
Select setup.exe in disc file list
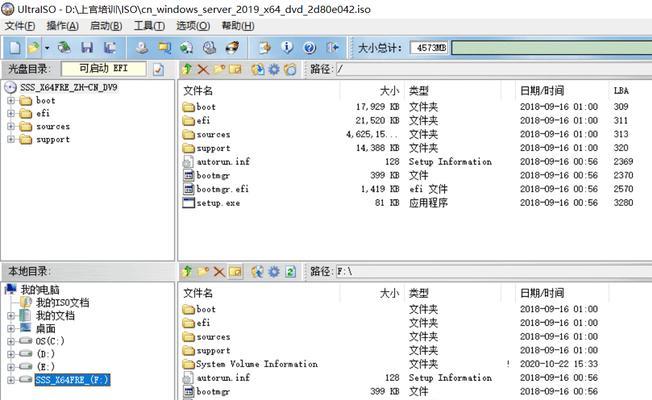(218, 203)
